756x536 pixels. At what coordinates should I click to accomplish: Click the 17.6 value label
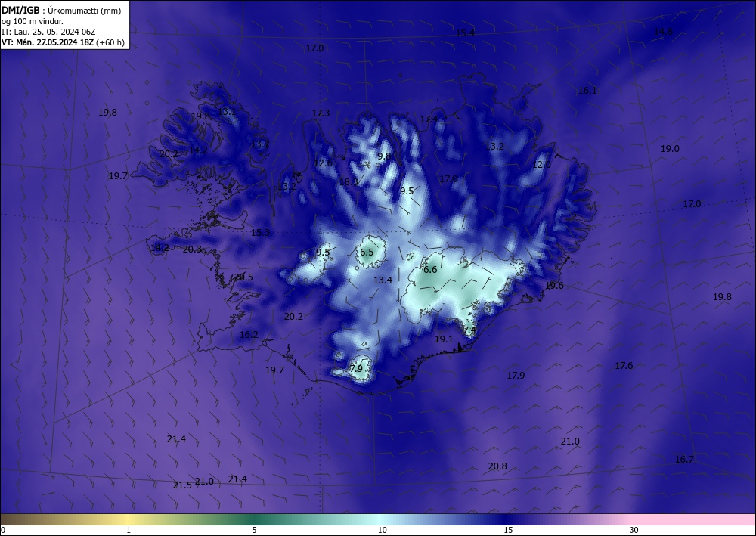tap(624, 365)
